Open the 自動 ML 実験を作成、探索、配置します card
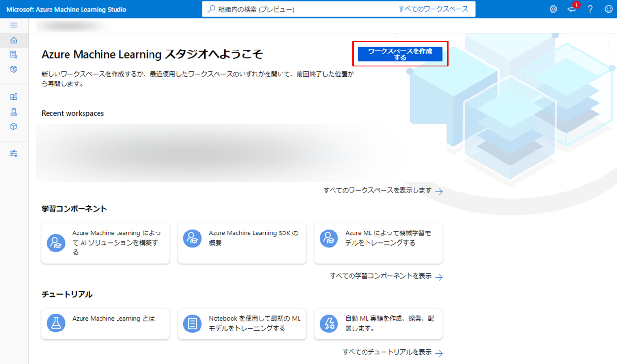 (378, 324)
